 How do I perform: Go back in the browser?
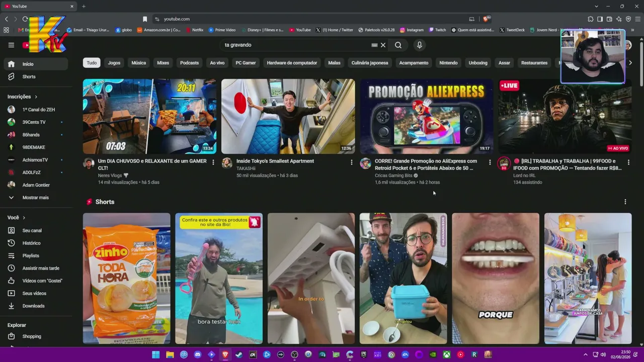coord(7,19)
